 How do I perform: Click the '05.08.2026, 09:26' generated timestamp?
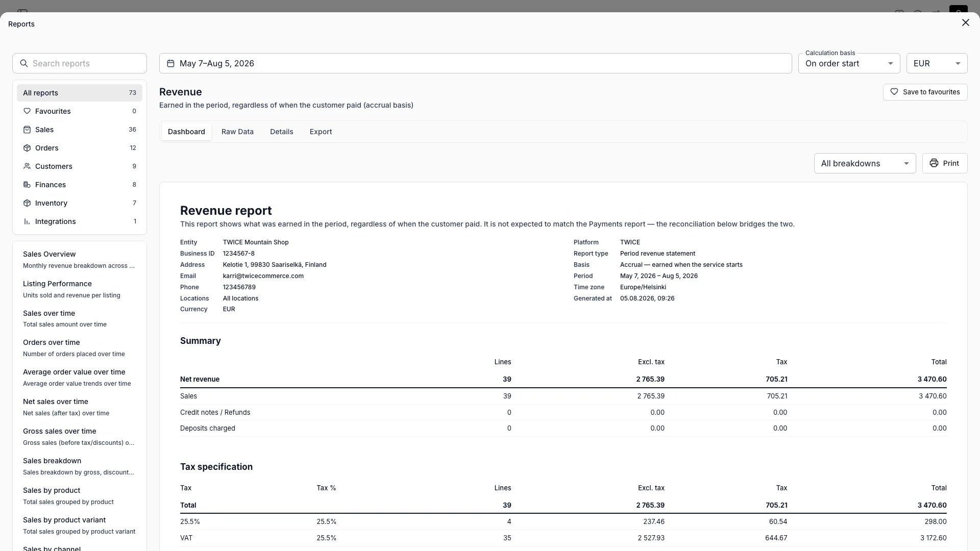coord(647,298)
